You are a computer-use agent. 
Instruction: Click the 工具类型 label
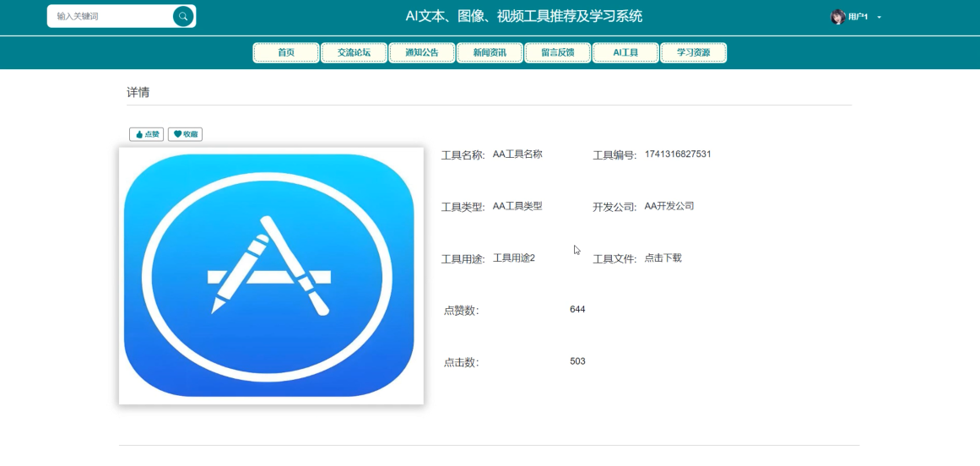463,208
